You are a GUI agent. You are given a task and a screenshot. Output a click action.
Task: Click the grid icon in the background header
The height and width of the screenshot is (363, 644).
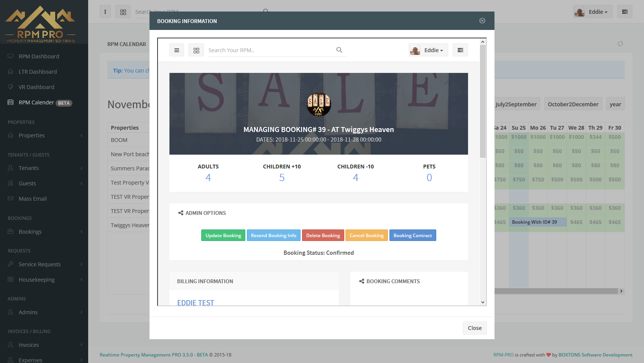[123, 12]
